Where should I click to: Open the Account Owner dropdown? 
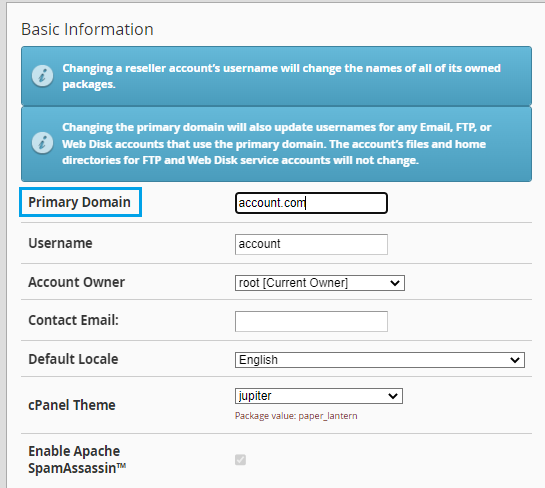pos(320,283)
